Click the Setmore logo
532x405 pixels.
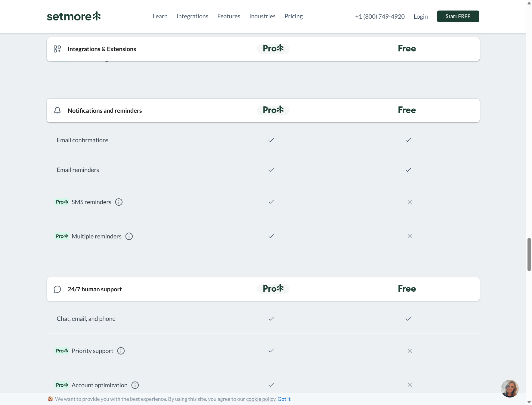point(74,16)
